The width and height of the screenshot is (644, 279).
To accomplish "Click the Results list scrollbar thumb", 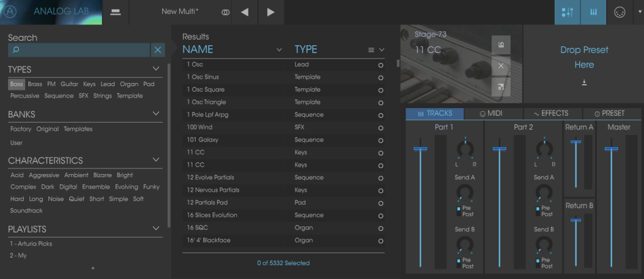I will pos(397,63).
